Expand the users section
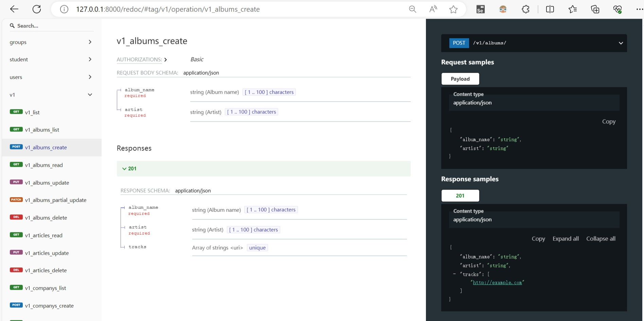This screenshot has height=321, width=644. 51,77
